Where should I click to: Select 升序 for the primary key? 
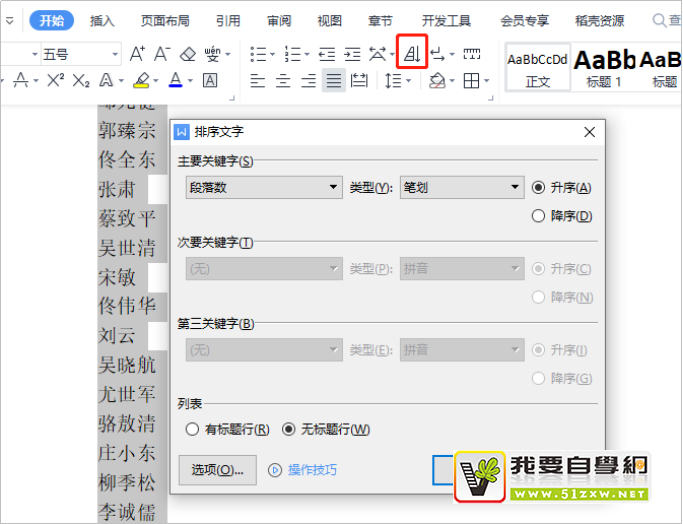point(539,187)
